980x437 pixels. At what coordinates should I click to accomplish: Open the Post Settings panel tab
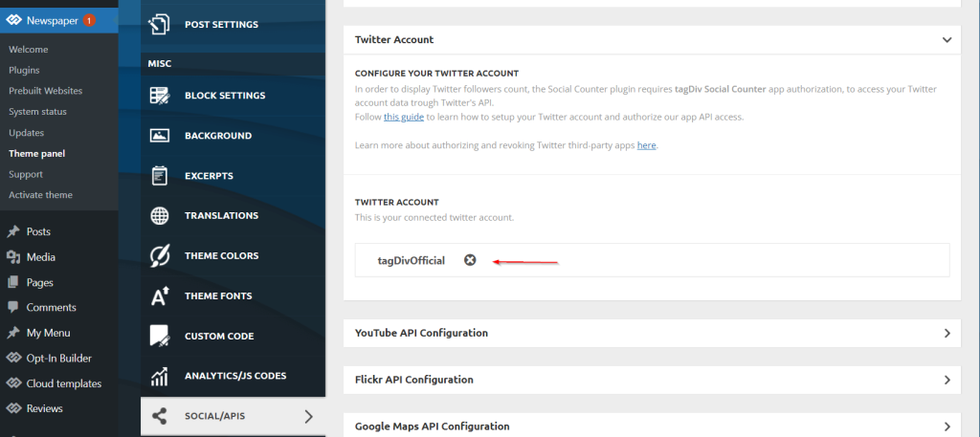pyautogui.click(x=234, y=24)
